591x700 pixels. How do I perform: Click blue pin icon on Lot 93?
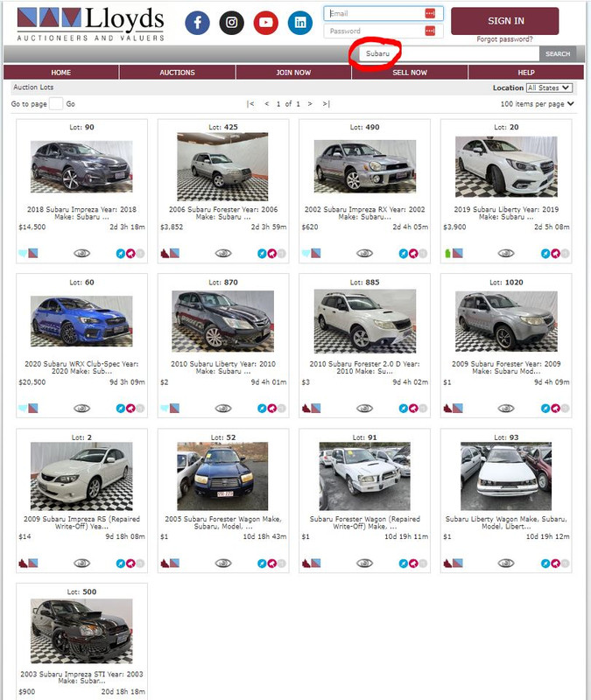click(545, 563)
